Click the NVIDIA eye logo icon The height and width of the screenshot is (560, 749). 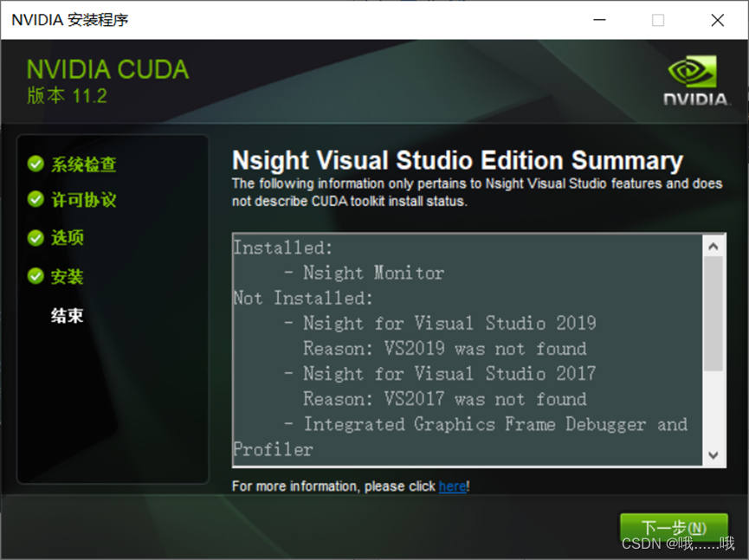tap(692, 71)
